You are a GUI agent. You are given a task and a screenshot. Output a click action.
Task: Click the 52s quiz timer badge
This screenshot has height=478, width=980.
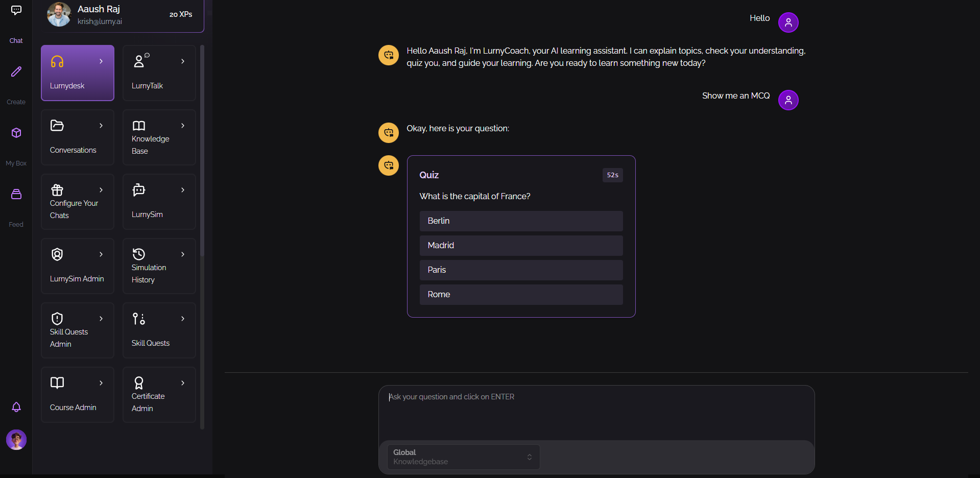(612, 175)
